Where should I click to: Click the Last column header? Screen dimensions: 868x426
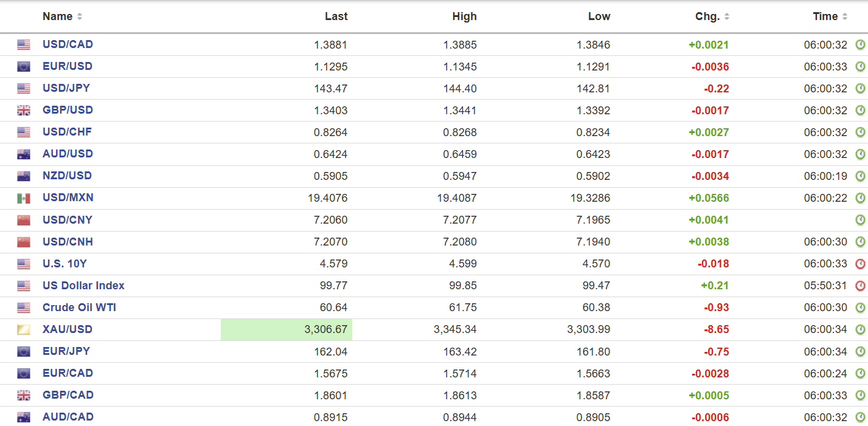tap(336, 16)
